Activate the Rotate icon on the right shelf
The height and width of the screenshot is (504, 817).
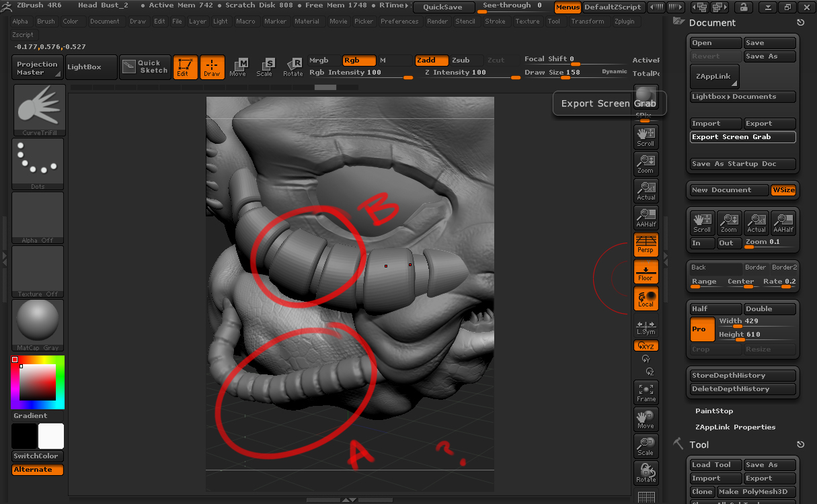646,472
